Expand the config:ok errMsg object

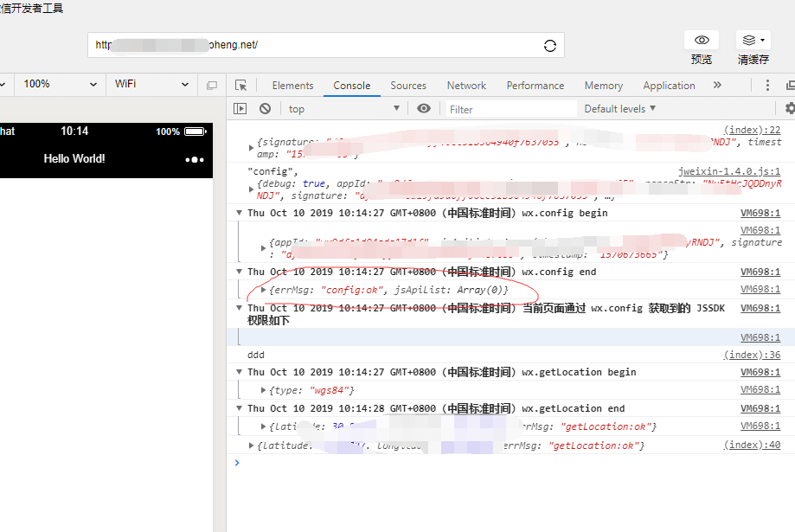click(264, 290)
